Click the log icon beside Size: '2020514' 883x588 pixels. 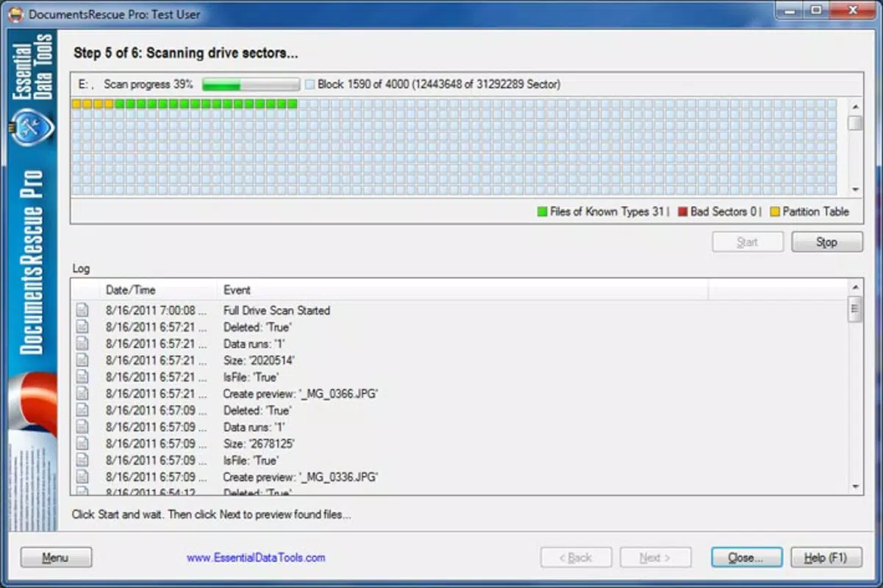82,360
